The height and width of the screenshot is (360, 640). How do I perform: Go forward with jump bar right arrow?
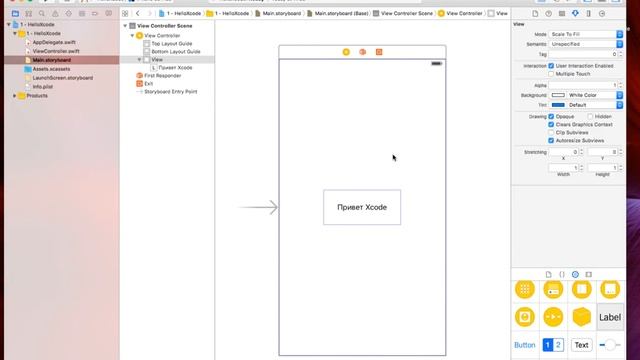point(149,13)
